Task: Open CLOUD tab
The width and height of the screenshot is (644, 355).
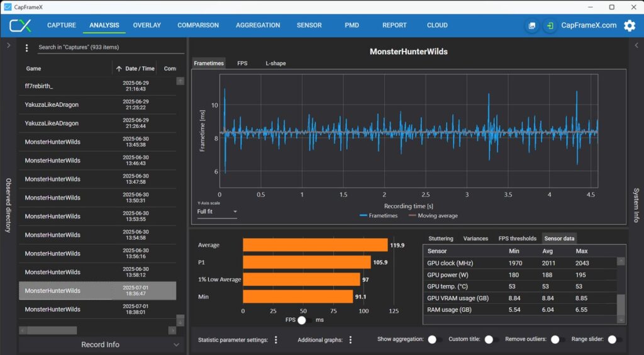Action: [x=437, y=25]
